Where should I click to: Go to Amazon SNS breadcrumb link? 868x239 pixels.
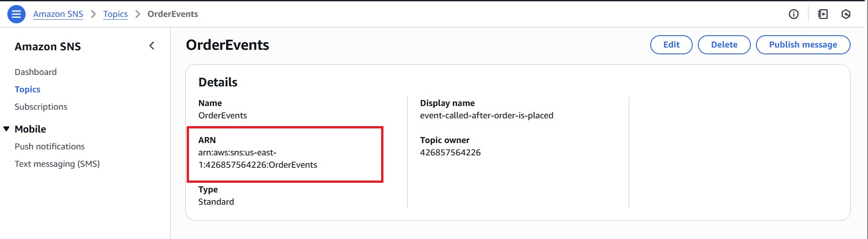pyautogui.click(x=58, y=14)
